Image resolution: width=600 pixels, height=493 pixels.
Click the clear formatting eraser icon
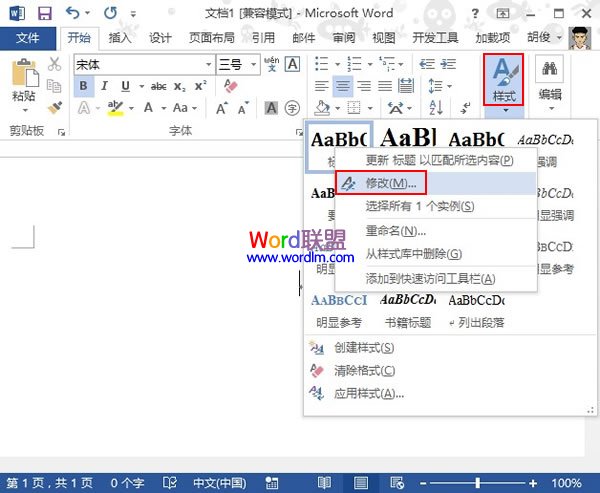(x=231, y=86)
